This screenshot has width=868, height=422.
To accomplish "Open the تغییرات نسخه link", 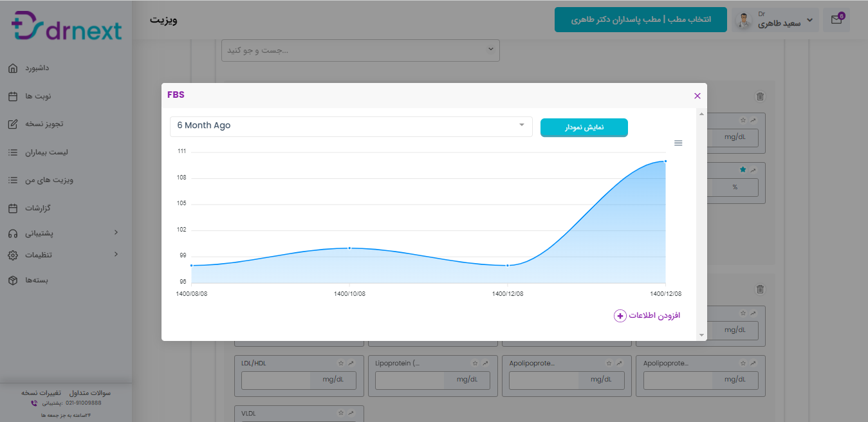I will pyautogui.click(x=42, y=392).
